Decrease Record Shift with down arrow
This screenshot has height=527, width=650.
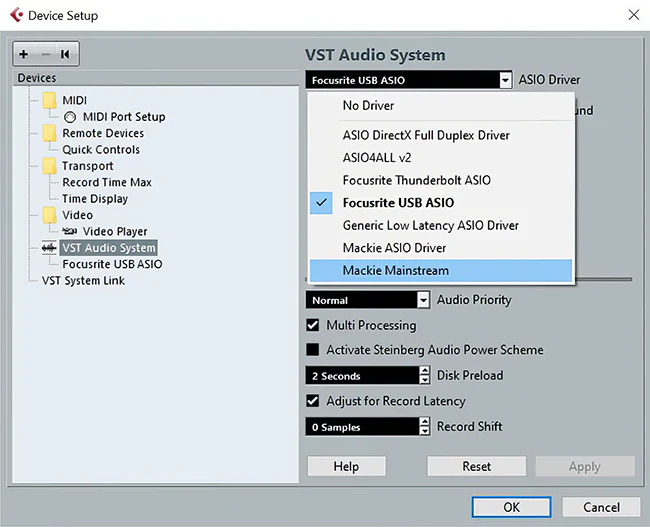click(x=424, y=431)
